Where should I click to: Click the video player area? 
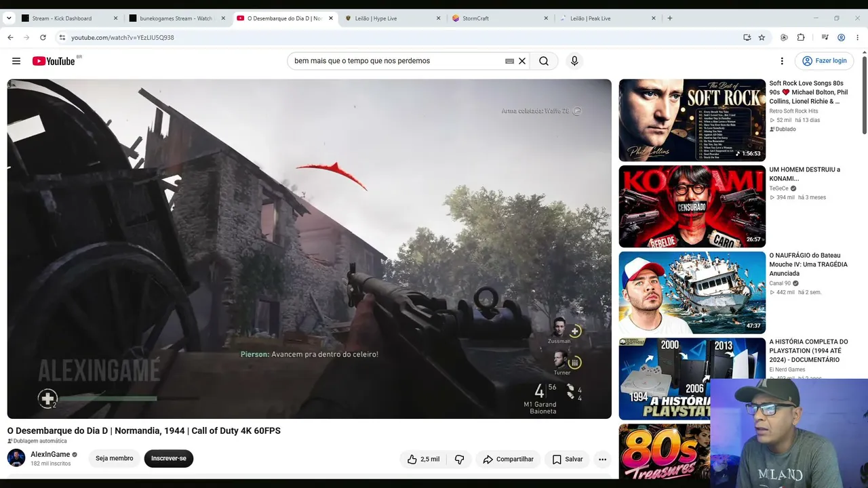309,249
